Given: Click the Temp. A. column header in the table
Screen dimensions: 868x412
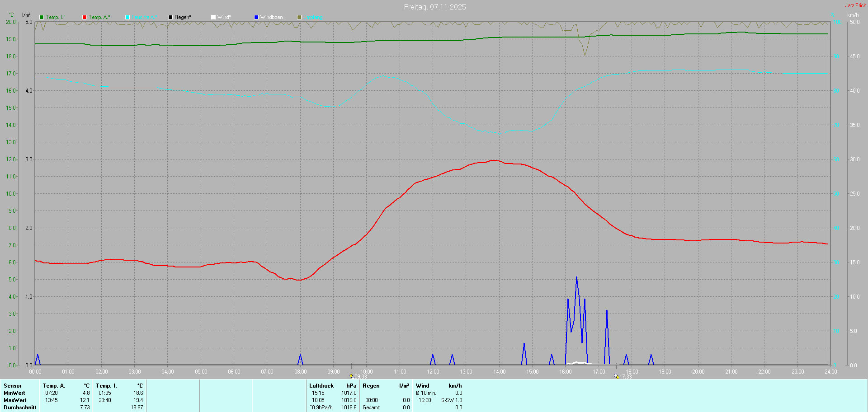Looking at the screenshot, I should pyautogui.click(x=54, y=386).
